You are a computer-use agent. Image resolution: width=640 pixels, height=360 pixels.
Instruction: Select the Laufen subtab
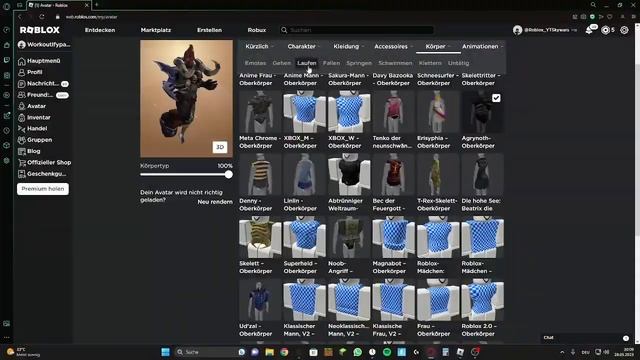[x=307, y=63]
